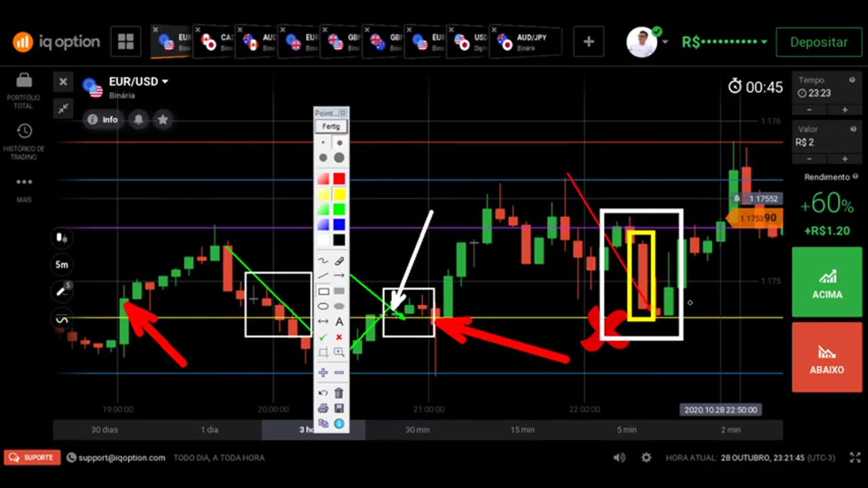Click Pointofix print icon
The height and width of the screenshot is (488, 868).
[x=323, y=408]
